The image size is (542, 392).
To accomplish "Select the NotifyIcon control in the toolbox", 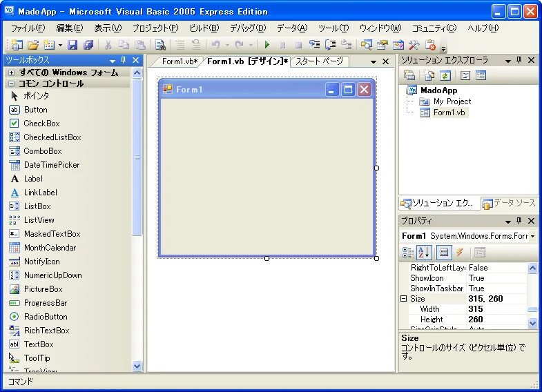I will pyautogui.click(x=42, y=262).
